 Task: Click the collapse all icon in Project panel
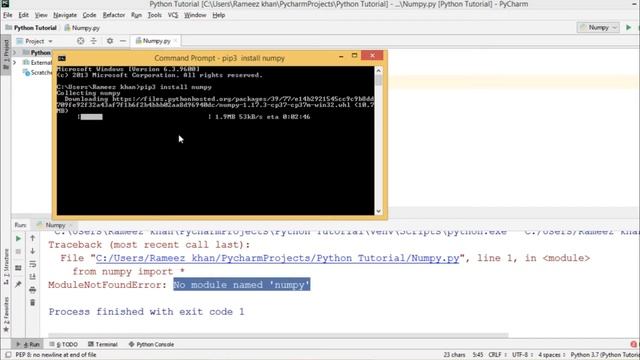93,41
